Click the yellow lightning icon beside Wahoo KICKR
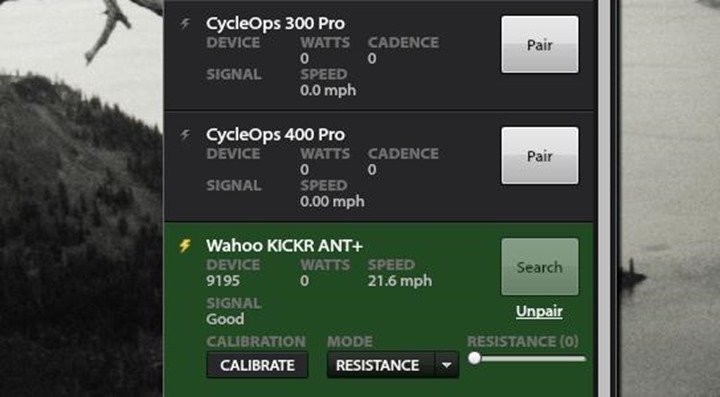The width and height of the screenshot is (720, 397). [185, 246]
